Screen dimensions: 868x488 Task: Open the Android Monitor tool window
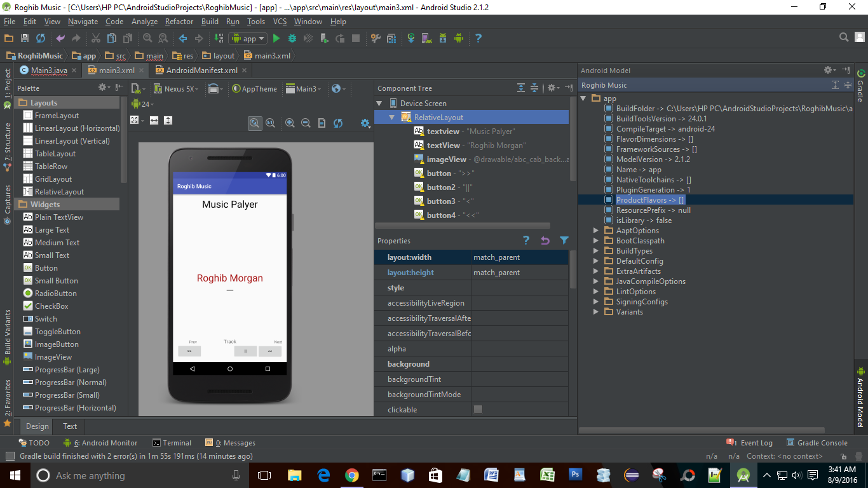[100, 443]
